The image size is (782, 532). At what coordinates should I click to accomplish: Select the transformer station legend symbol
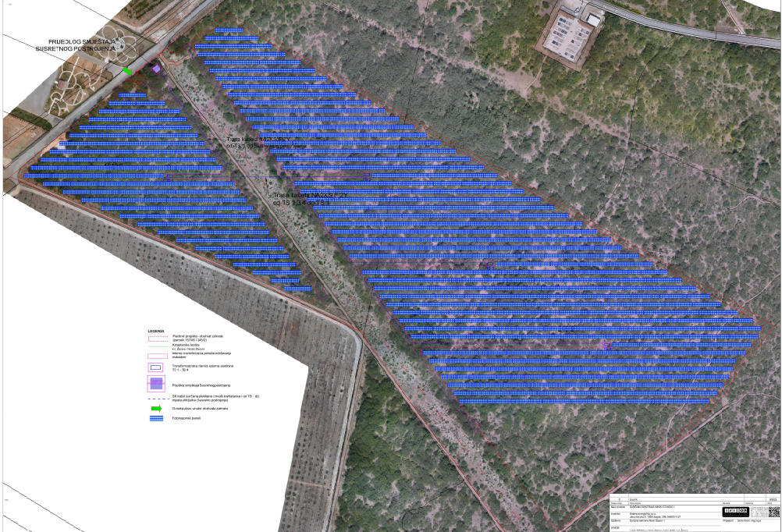tap(157, 367)
